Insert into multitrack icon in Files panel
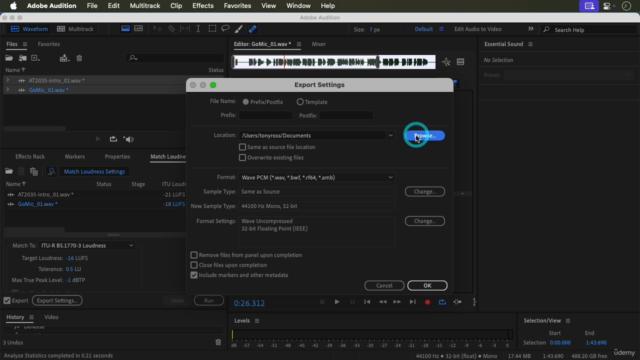 (x=64, y=58)
